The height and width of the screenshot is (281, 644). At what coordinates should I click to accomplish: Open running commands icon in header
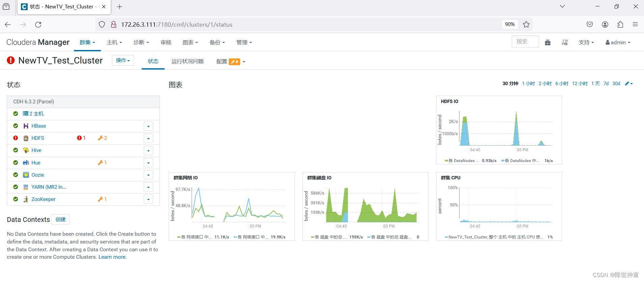point(565,42)
